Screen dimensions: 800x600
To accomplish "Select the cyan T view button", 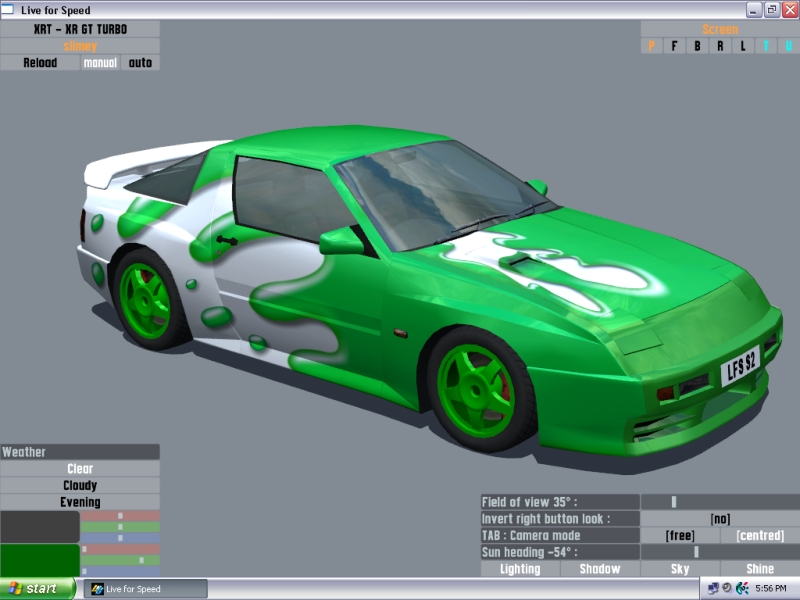I will [x=766, y=46].
